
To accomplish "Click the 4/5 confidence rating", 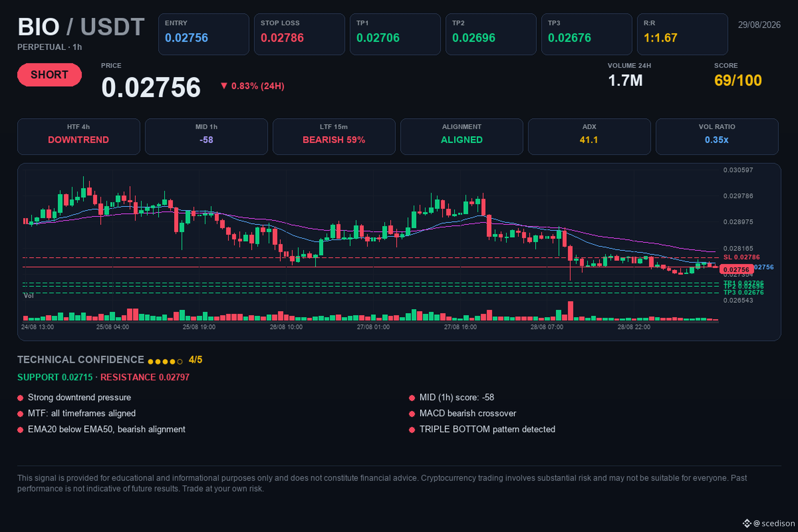I will 196,360.
